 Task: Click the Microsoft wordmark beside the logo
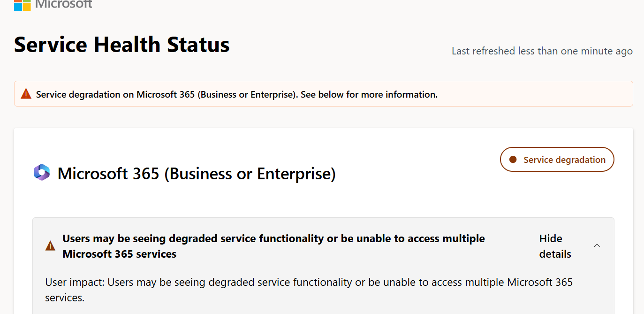point(64,4)
